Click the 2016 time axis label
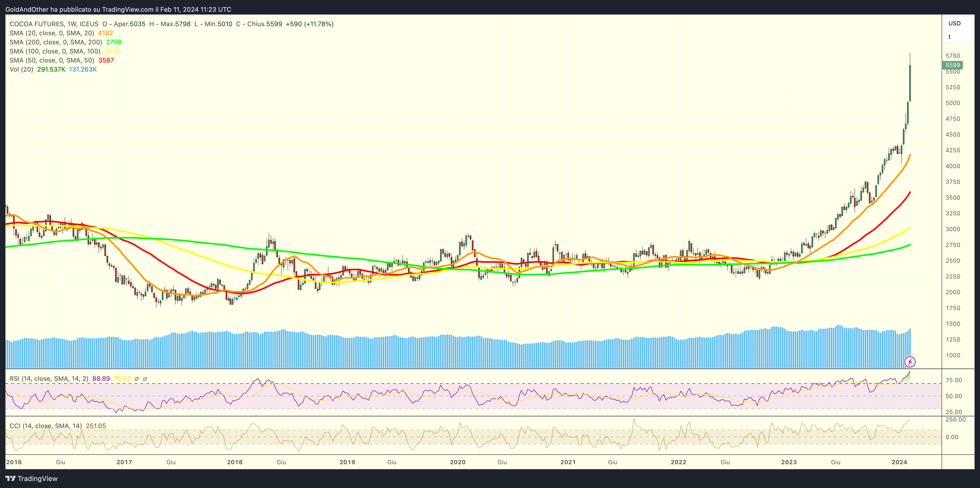The height and width of the screenshot is (488, 980). pos(14,462)
